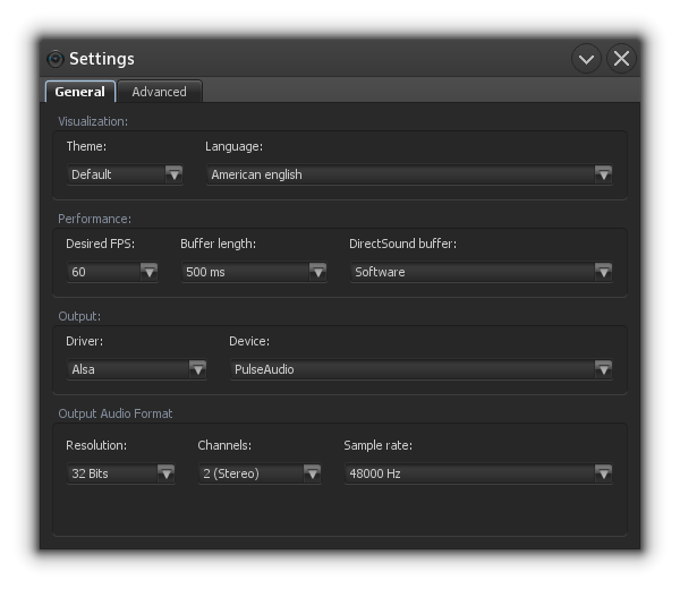Click the collapse chevron button in title bar
This screenshot has width=680, height=589.
click(586, 59)
